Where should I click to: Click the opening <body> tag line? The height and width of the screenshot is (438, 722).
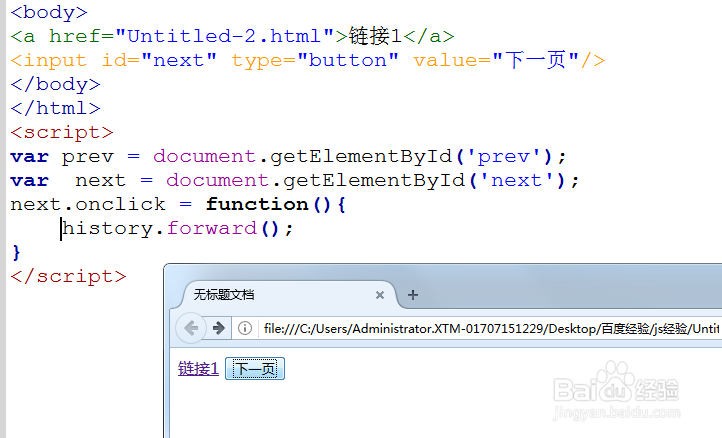(x=49, y=12)
